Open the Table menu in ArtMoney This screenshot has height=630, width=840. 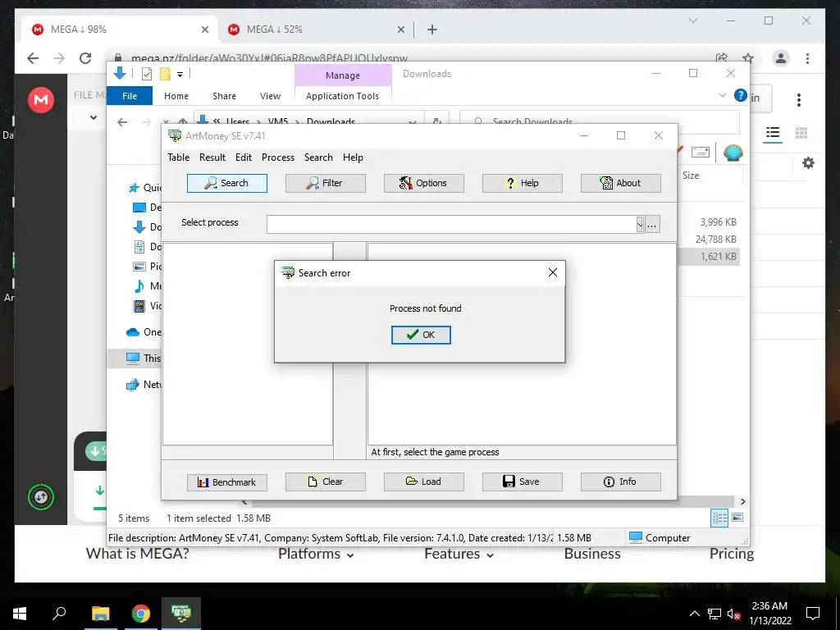(x=178, y=157)
